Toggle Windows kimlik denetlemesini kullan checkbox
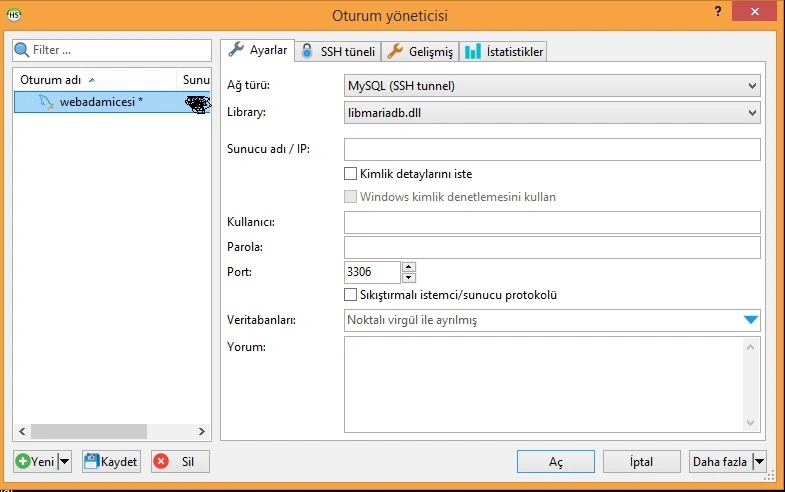The width and height of the screenshot is (785, 492). [350, 197]
